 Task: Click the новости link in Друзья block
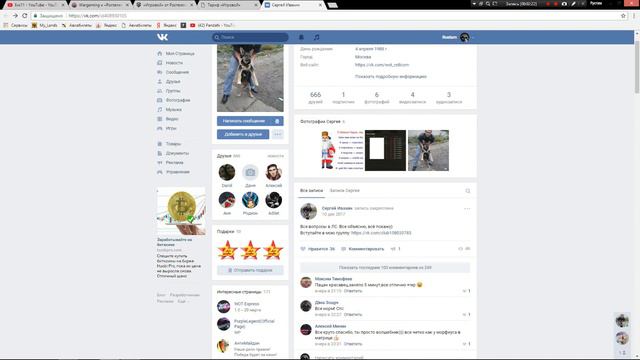click(276, 156)
